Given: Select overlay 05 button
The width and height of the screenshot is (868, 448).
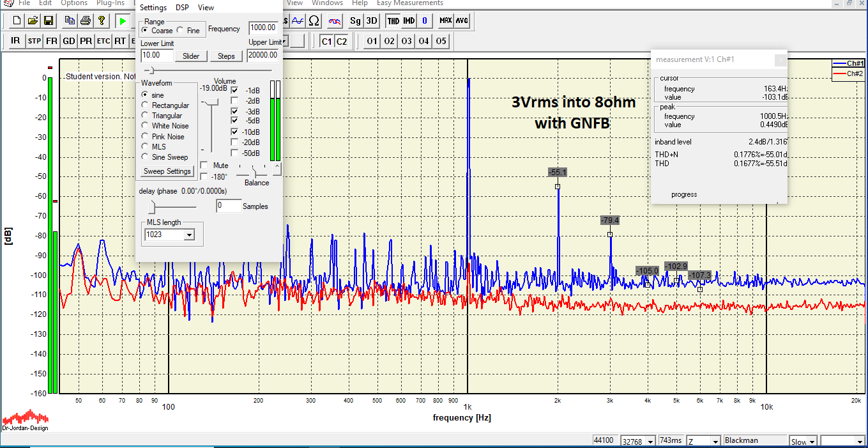Looking at the screenshot, I should 441,41.
